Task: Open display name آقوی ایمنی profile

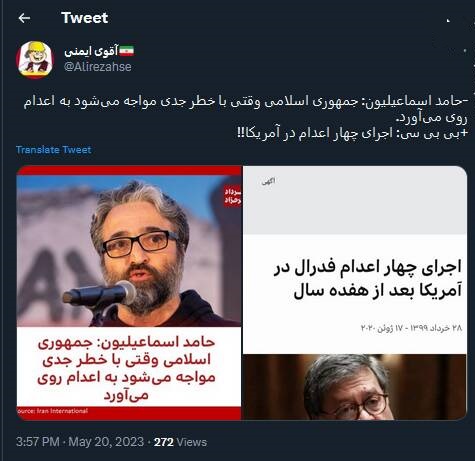Action: (91, 51)
